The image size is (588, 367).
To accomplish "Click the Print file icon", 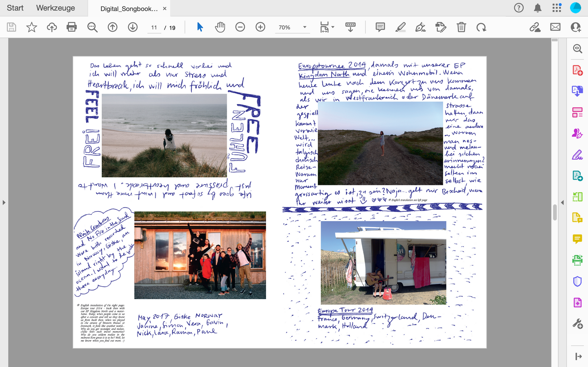I will click(72, 27).
